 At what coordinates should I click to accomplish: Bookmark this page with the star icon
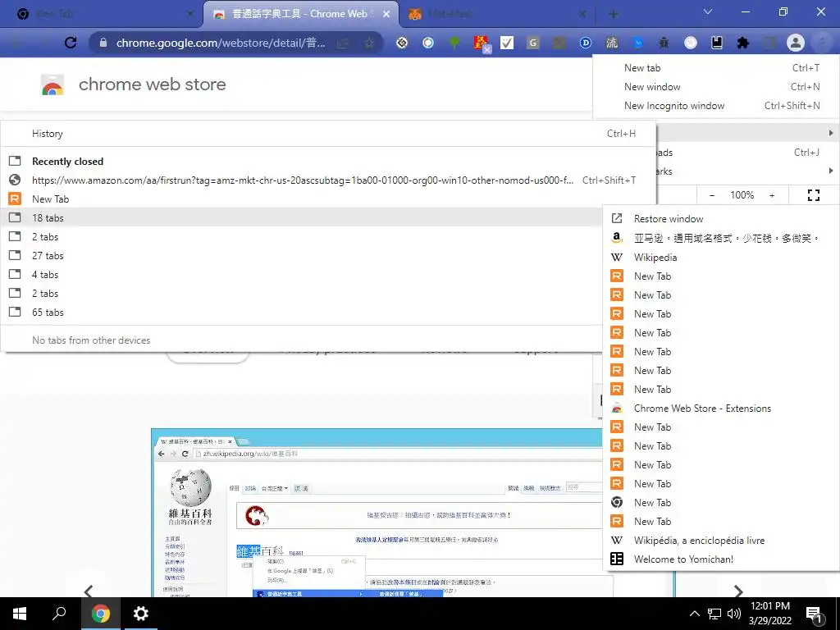[369, 43]
